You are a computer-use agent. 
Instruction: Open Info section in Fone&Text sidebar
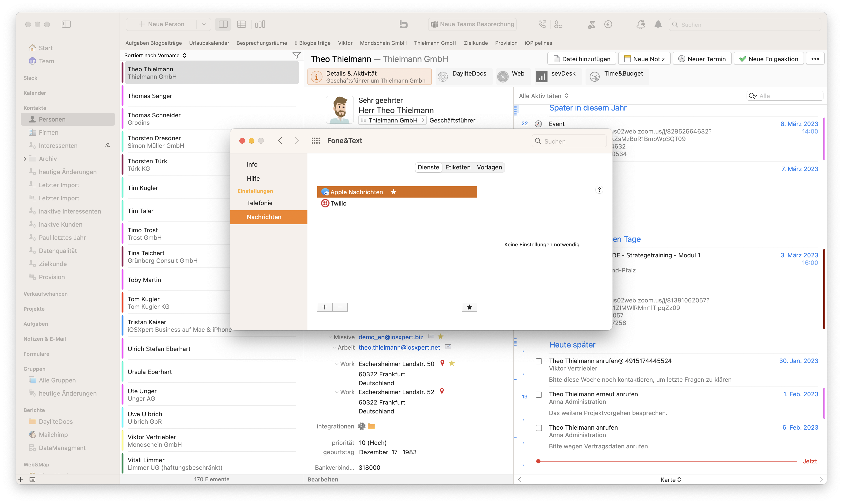click(x=268, y=164)
